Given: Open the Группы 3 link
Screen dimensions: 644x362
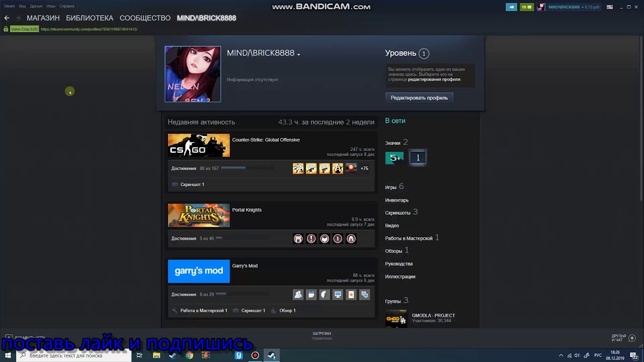Looking at the screenshot, I should [396, 301].
